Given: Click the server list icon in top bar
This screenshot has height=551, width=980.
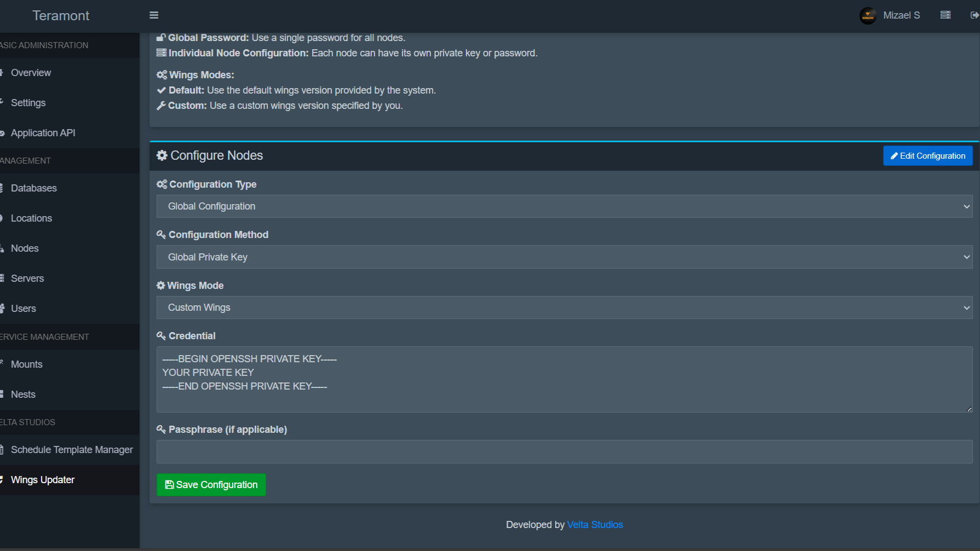Looking at the screenshot, I should pos(946,15).
